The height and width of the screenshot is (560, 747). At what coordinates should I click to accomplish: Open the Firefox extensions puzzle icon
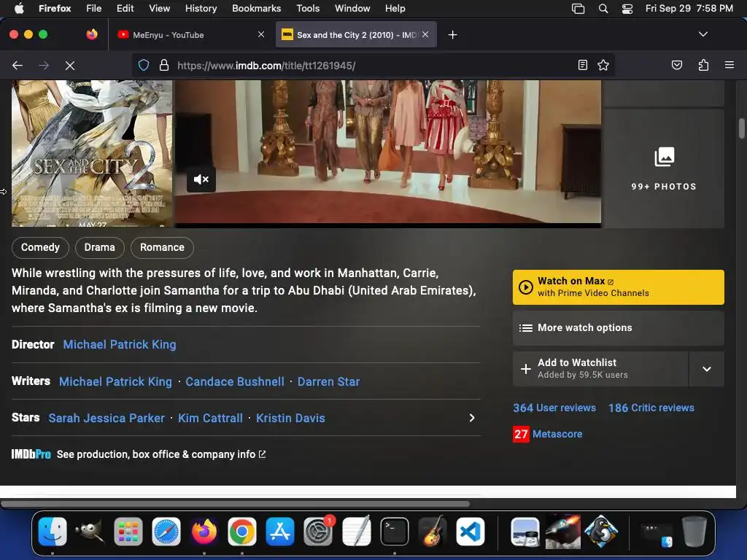click(703, 65)
